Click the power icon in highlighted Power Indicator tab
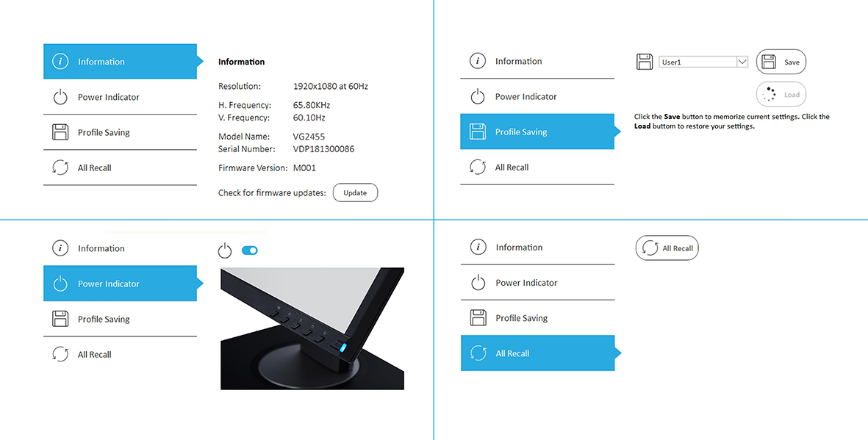The width and height of the screenshot is (868, 440). pyautogui.click(x=60, y=284)
